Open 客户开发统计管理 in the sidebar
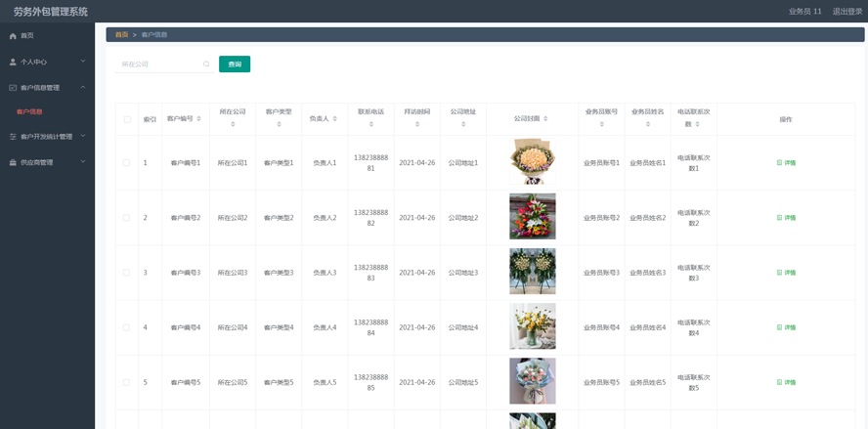 (x=47, y=137)
